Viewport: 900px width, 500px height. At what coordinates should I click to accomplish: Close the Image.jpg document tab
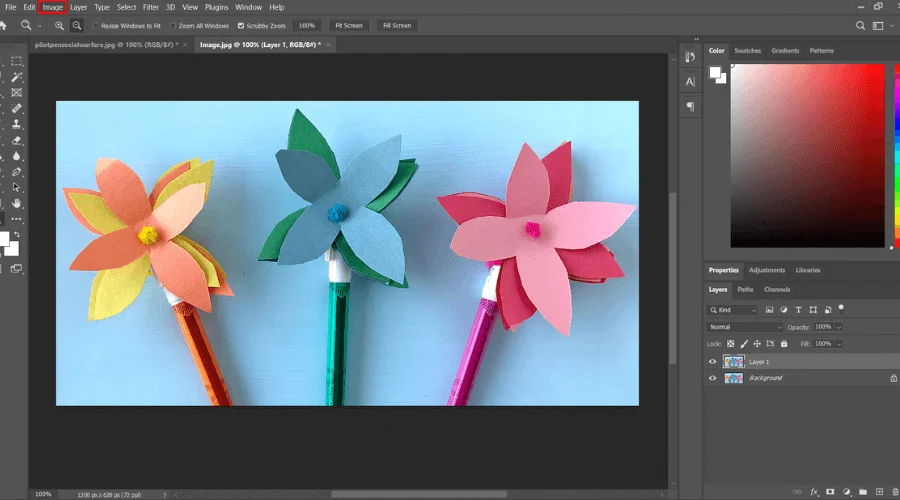pos(328,45)
